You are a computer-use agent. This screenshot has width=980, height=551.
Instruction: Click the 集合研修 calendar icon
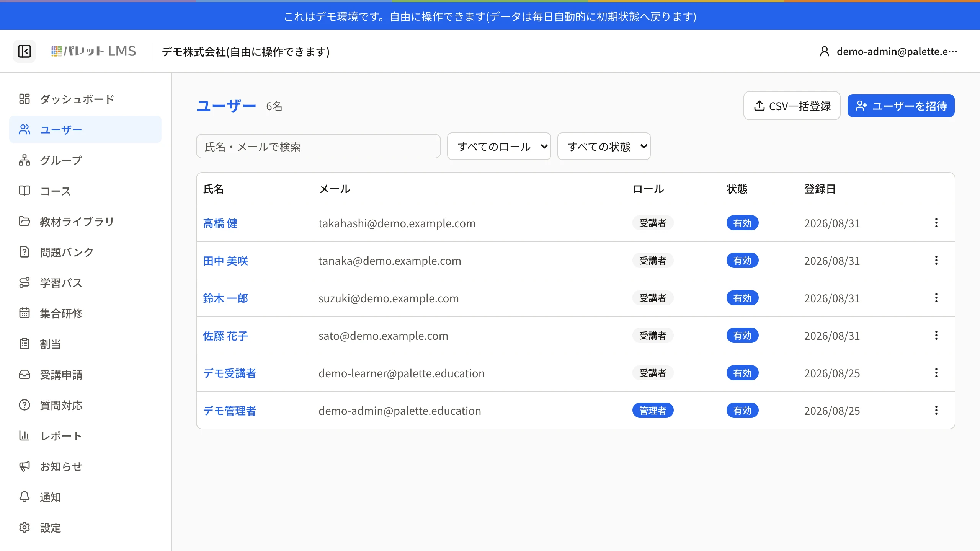24,313
